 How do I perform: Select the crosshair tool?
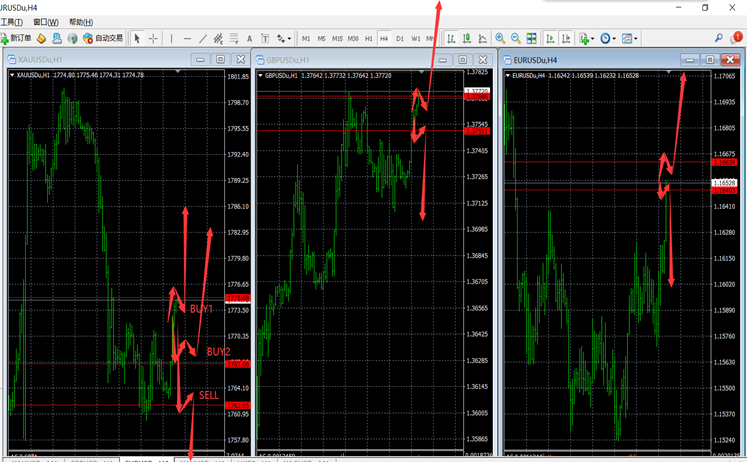(x=153, y=38)
